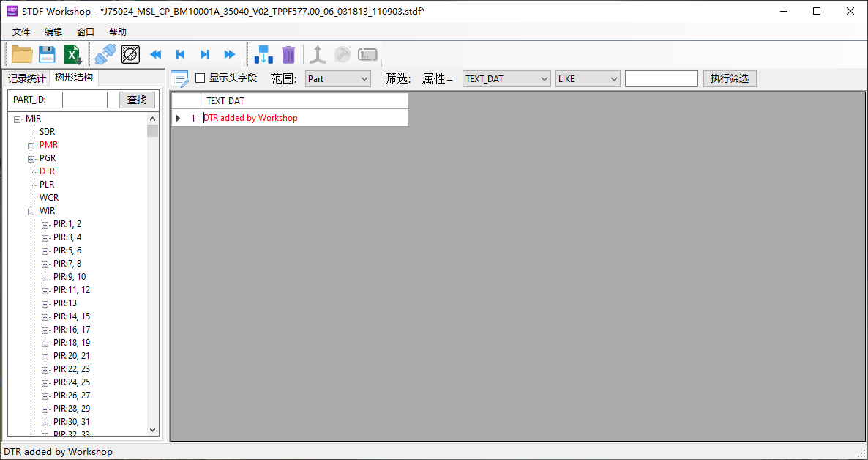Click the purple trash delete icon
Viewport: 868px width, 460px height.
288,54
